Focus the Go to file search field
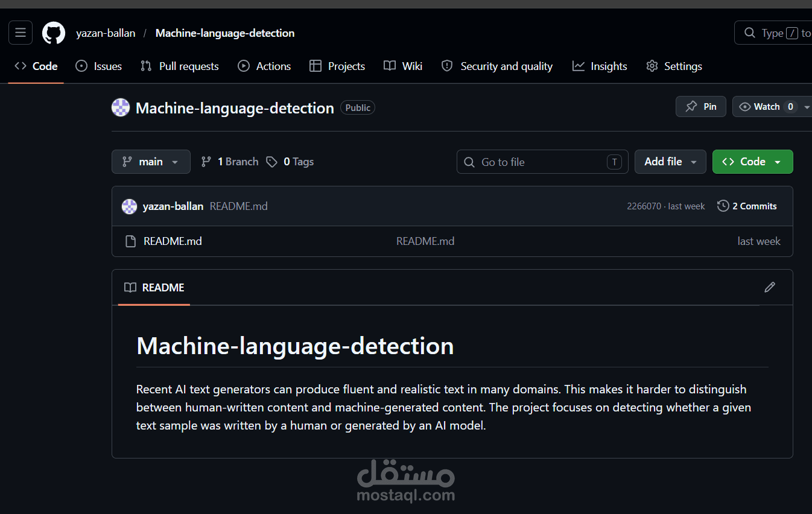This screenshot has width=812, height=514. (x=542, y=162)
